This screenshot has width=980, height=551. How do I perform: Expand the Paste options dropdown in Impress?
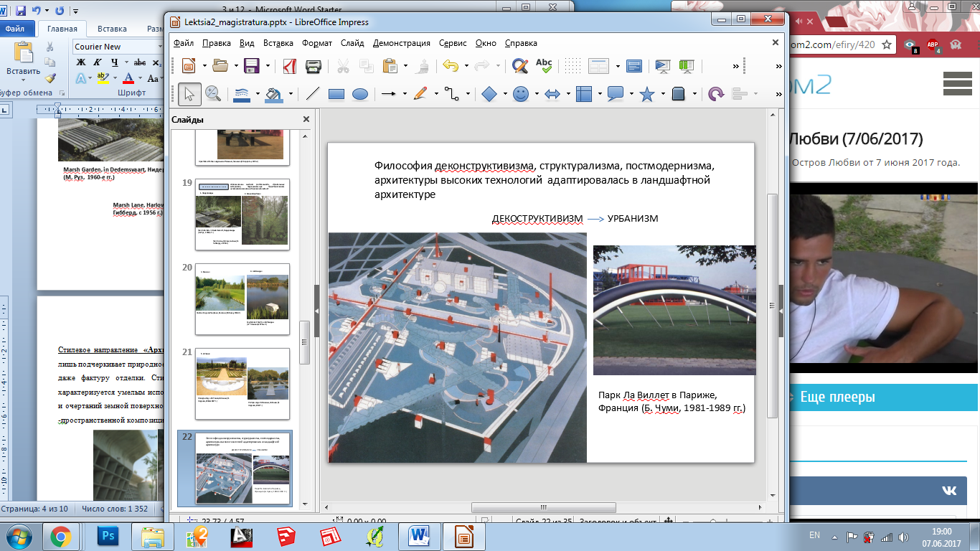click(x=405, y=66)
